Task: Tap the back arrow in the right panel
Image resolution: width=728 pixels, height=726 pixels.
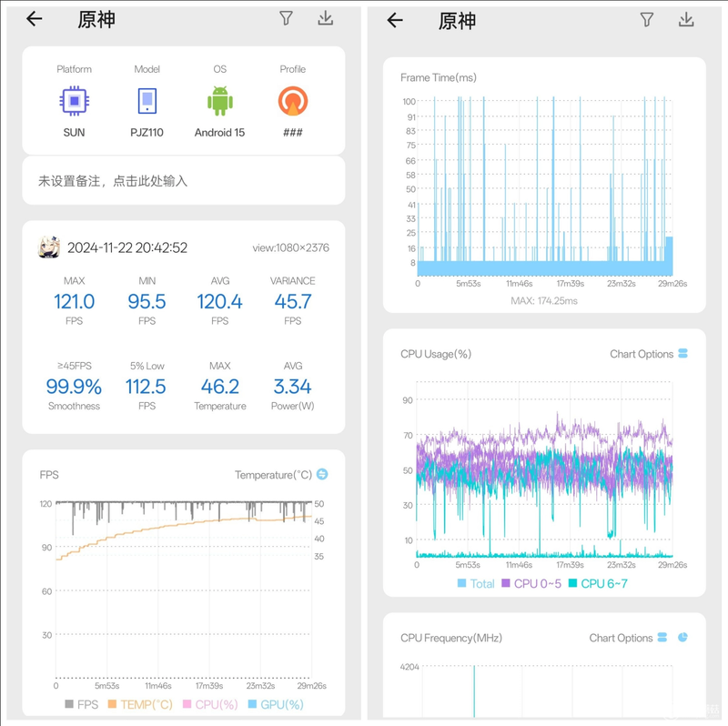Action: click(395, 20)
